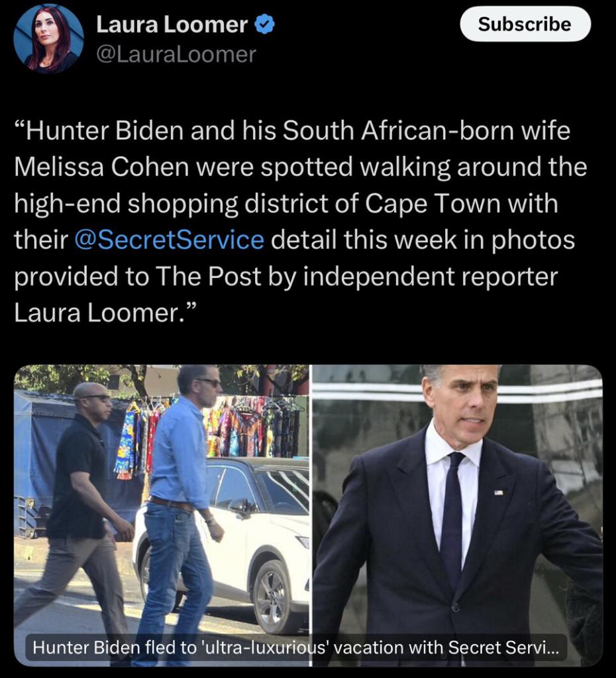Click the name "Melissa Cohen" in the post
This screenshot has height=678, width=616.
click(x=101, y=167)
